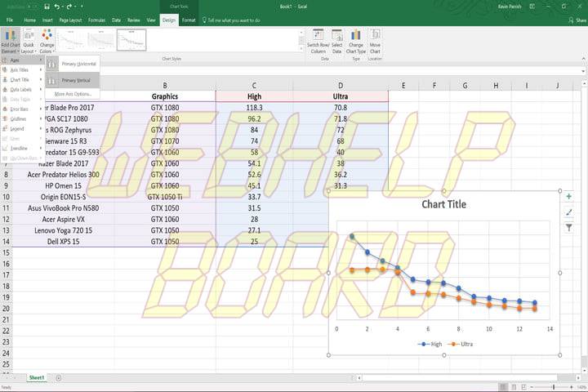This screenshot has height=392, width=588.
Task: Click the Chart Filters funnel button
Action: 569,228
